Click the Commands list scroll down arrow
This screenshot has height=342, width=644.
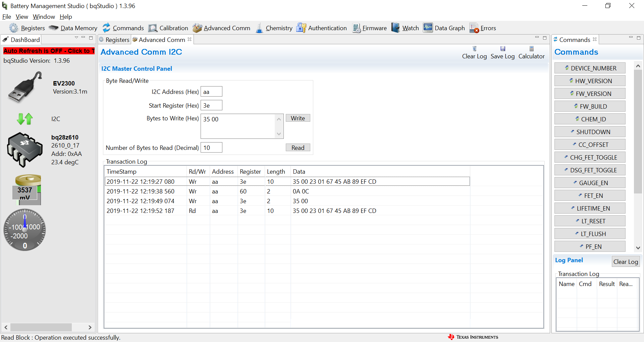click(638, 248)
